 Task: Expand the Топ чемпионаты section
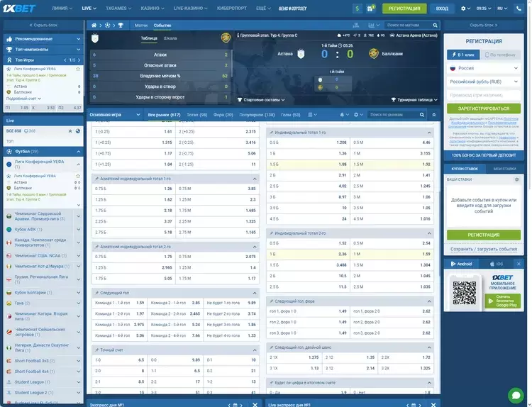43,50
